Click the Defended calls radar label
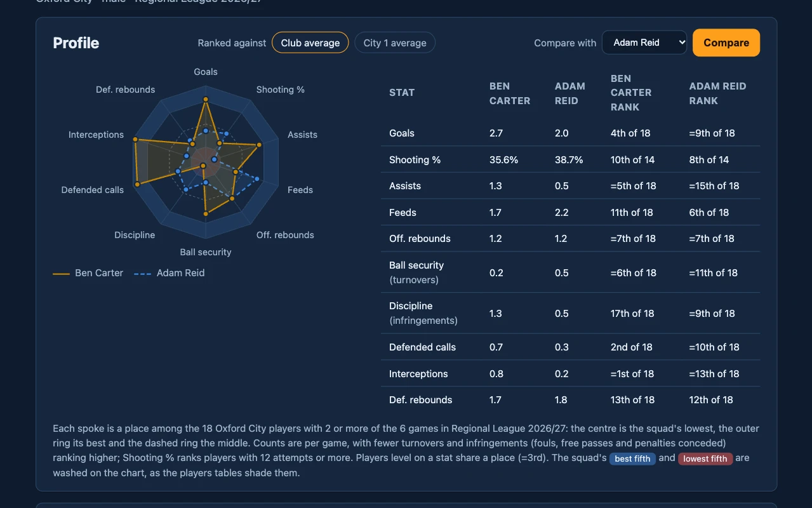 (x=93, y=190)
